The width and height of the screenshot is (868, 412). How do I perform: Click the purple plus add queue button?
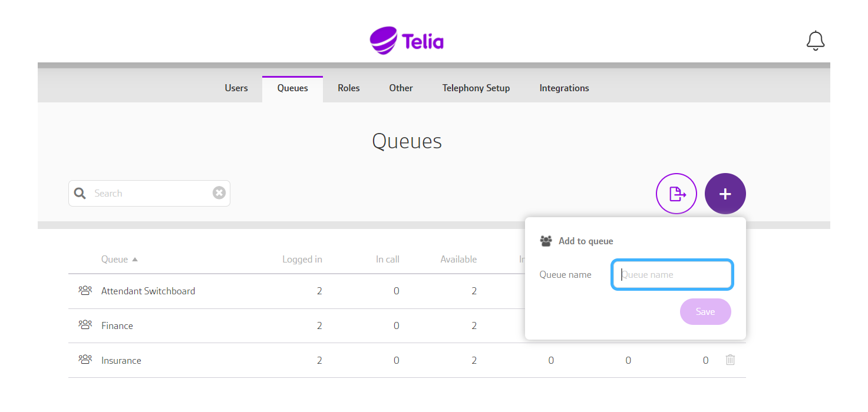coord(725,193)
